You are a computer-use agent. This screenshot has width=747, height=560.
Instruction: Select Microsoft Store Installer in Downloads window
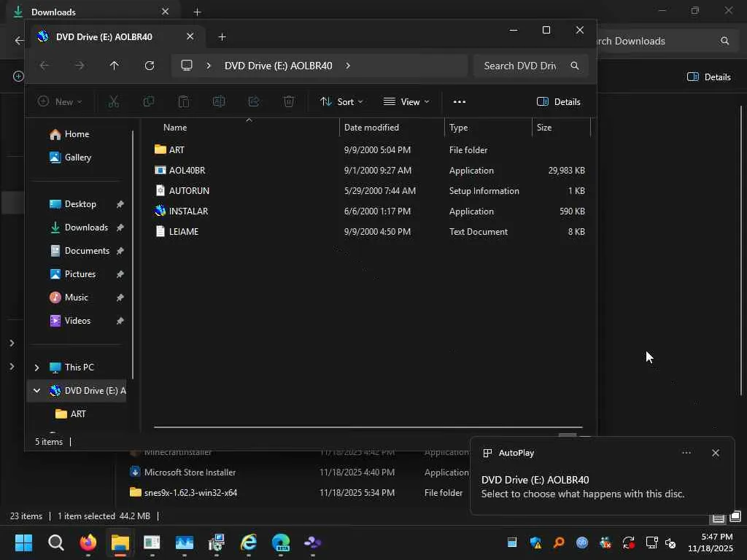(190, 472)
